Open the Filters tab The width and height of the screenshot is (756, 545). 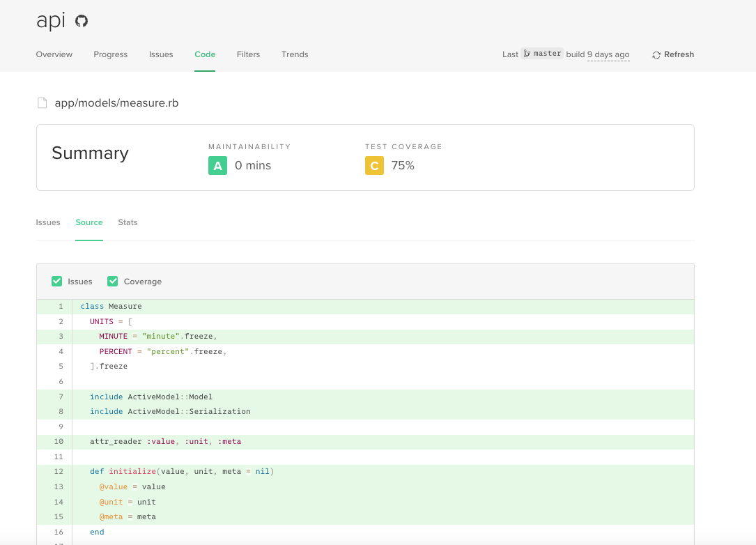248,54
